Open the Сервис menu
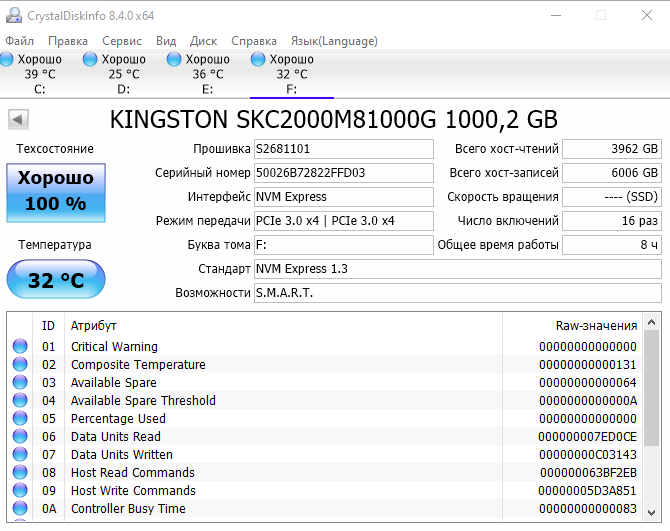 121,41
